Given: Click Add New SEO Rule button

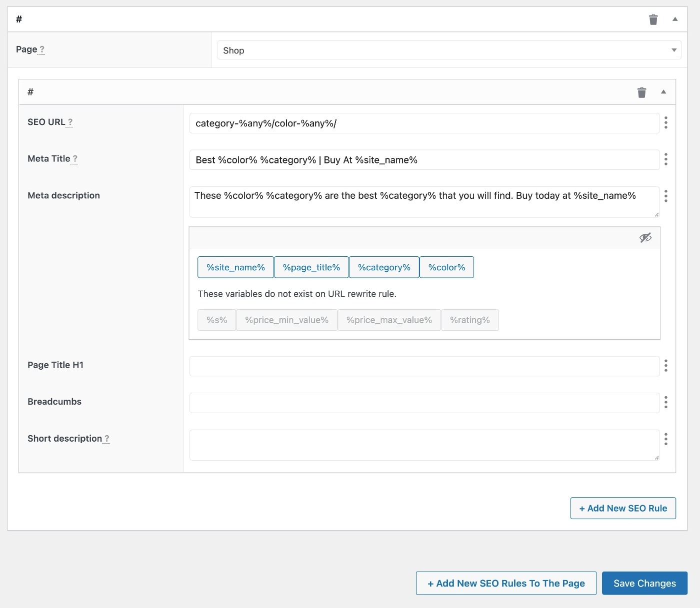Looking at the screenshot, I should pos(623,508).
